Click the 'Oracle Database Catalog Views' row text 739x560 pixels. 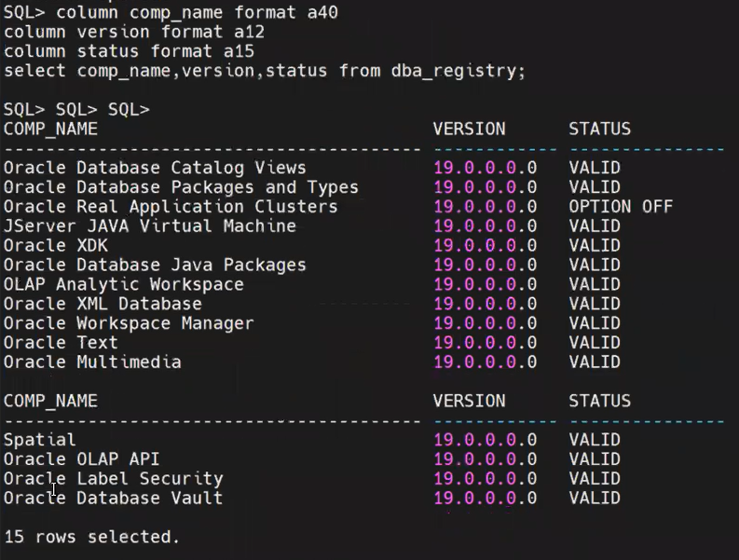(155, 168)
